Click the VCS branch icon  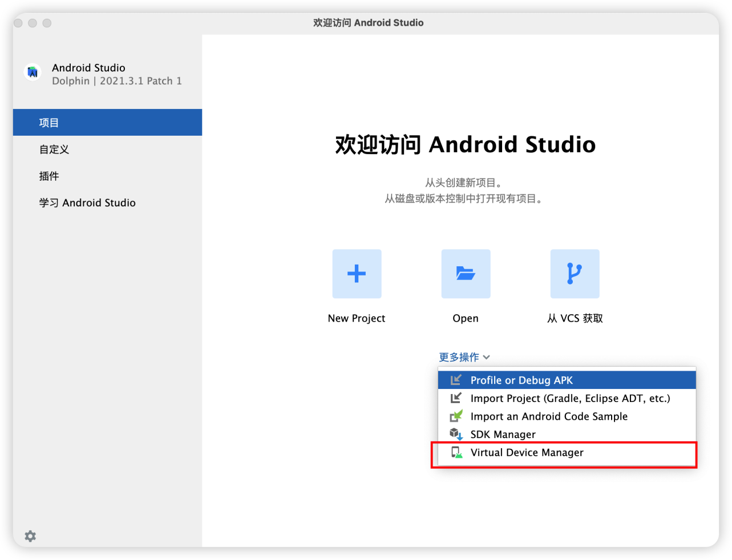(x=575, y=274)
